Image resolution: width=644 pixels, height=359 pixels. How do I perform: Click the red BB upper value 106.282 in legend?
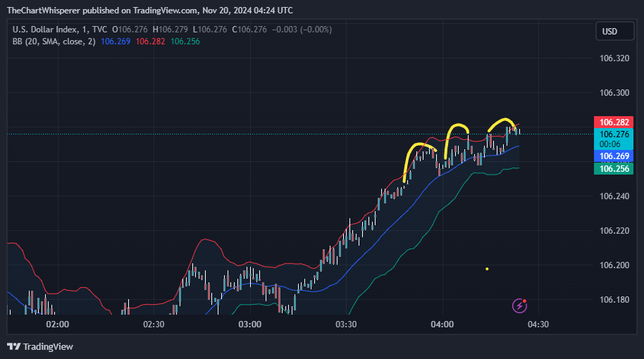150,42
